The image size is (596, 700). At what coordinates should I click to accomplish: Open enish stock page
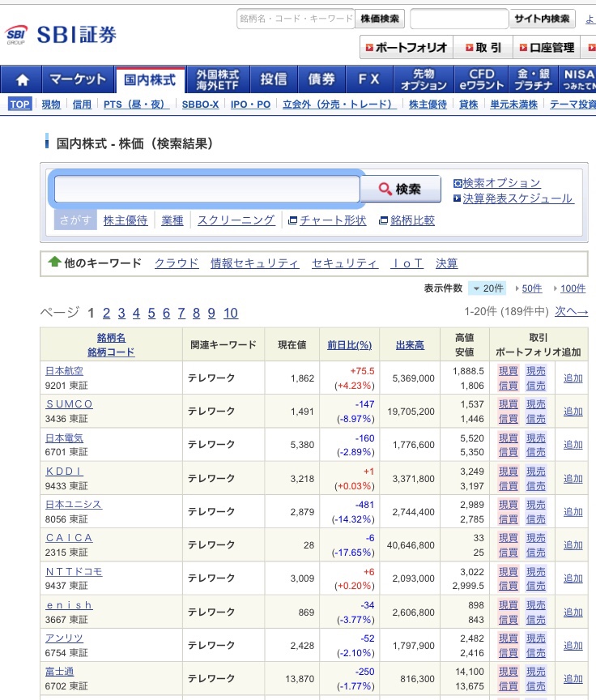click(69, 605)
